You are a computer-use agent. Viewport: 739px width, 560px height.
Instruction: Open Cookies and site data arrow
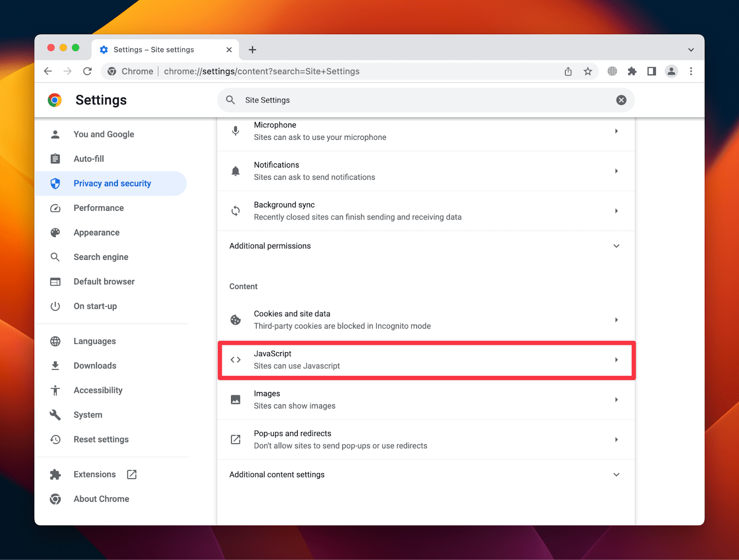click(617, 320)
